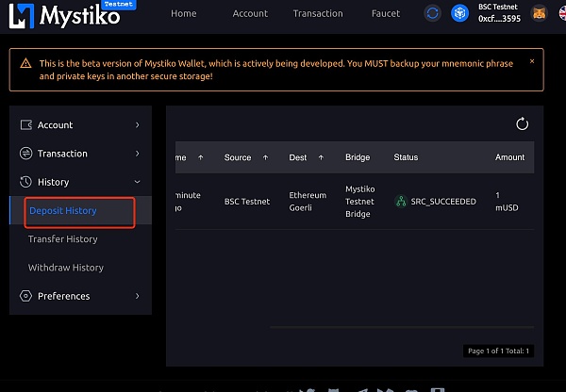Open the language flag selector
Viewport: 566px width, 392px height.
562,13
